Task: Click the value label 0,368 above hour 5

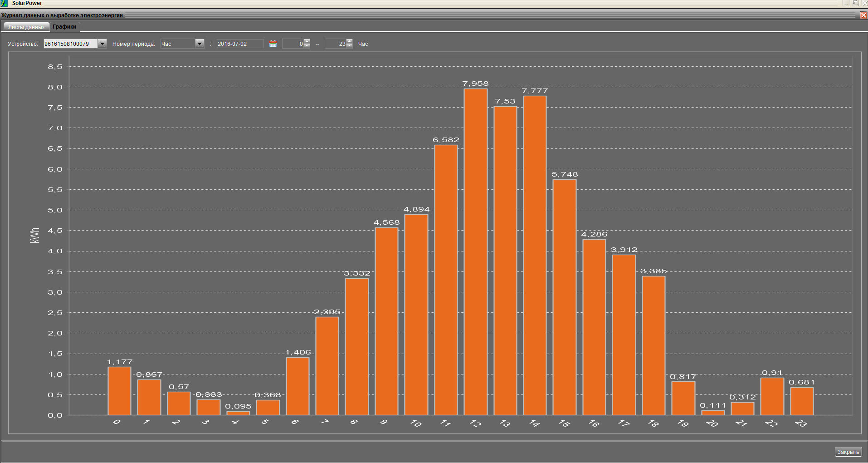Action: click(x=268, y=395)
